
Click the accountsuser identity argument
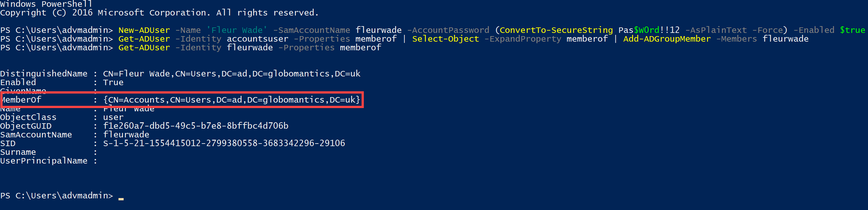pyautogui.click(x=257, y=39)
